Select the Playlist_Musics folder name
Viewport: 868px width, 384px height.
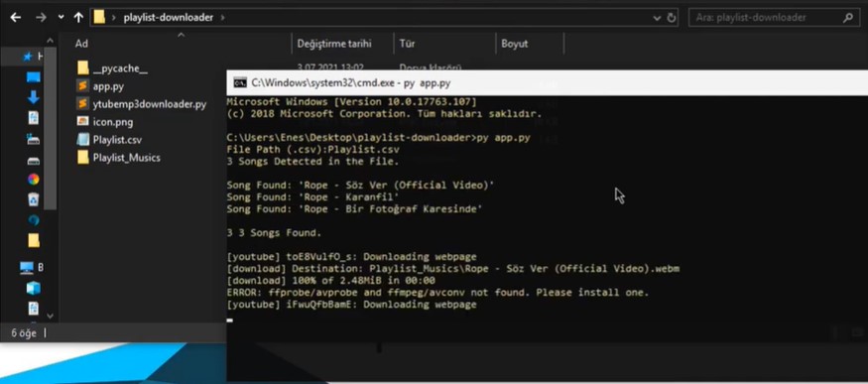[127, 158]
